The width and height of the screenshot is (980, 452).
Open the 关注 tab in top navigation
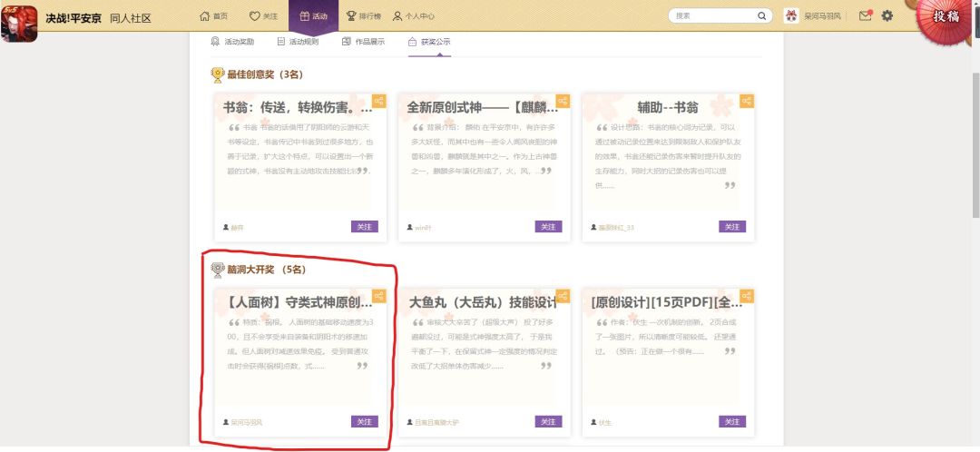[263, 16]
